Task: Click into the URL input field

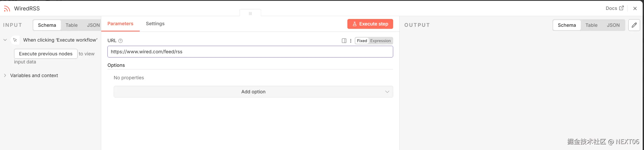Action: coord(250,52)
